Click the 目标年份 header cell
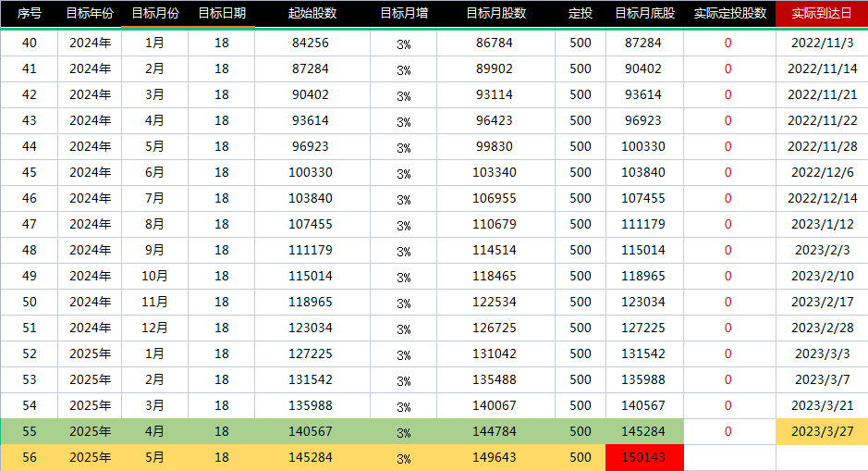Image resolution: width=868 pixels, height=471 pixels. (90, 13)
